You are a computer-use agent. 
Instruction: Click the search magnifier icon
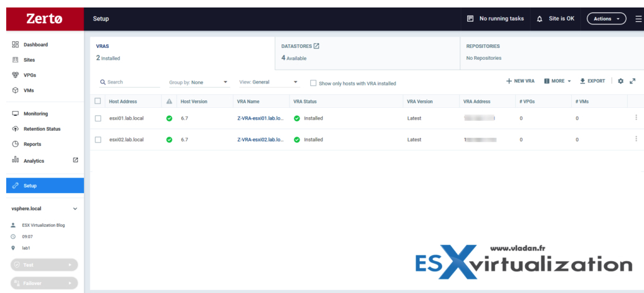pos(103,82)
